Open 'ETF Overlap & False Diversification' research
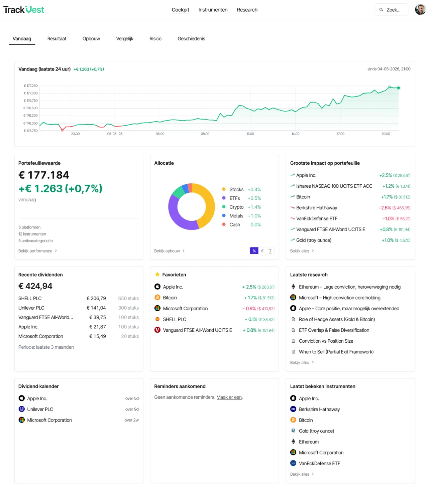The width and height of the screenshot is (428, 504). coord(334,330)
